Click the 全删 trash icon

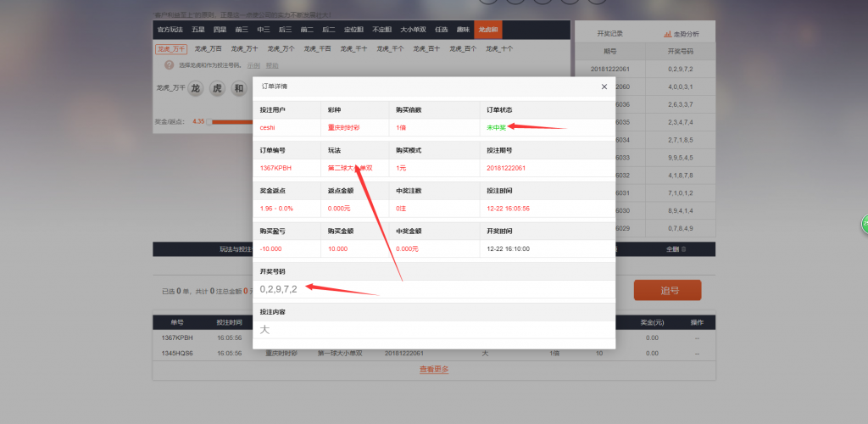click(683, 249)
